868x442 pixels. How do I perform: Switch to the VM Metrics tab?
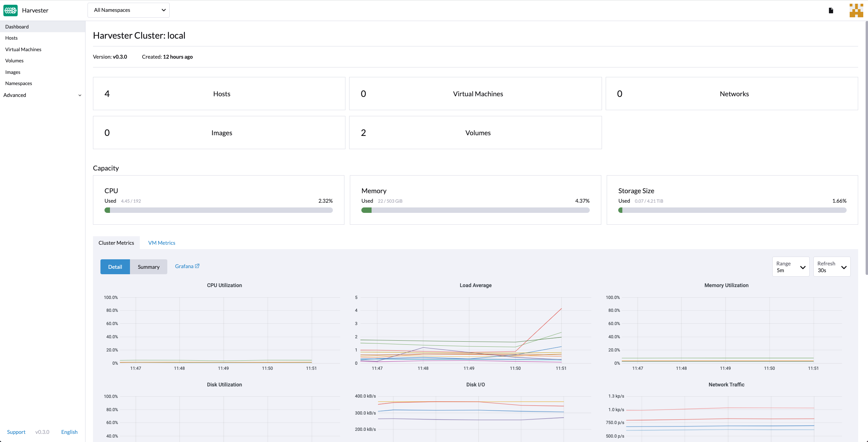click(x=162, y=243)
